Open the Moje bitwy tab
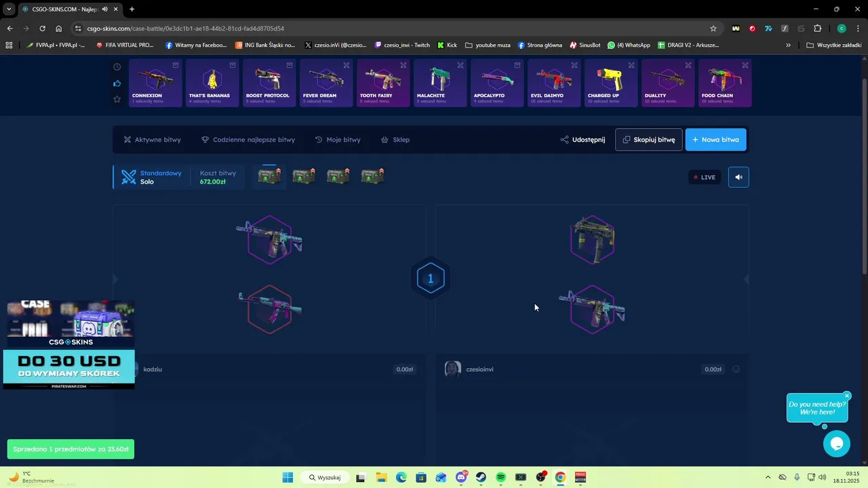Screen dimensions: 868x488 (338, 140)
